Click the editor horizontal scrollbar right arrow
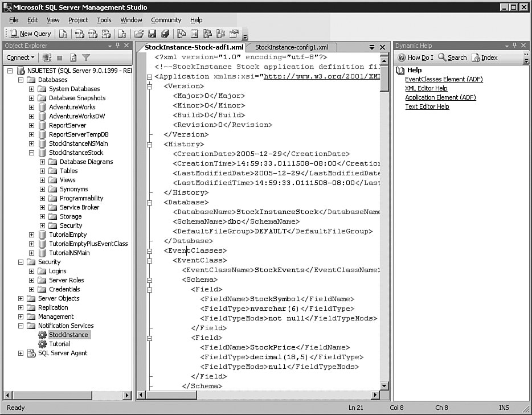The image size is (532, 415). 375,395
